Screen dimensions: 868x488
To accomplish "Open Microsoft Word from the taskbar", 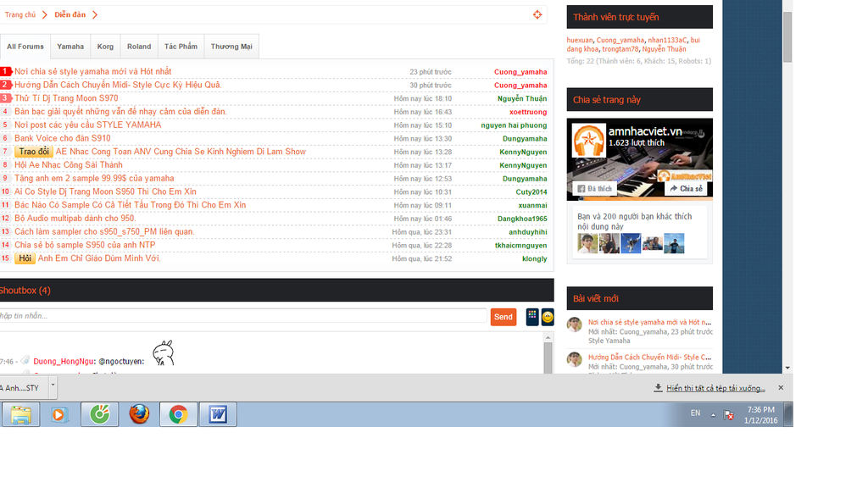I will tap(218, 414).
